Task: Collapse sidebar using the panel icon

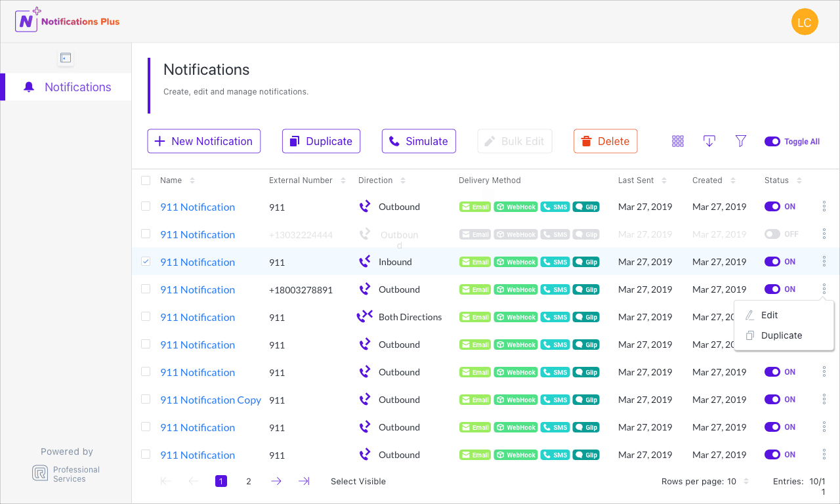Action: pos(65,58)
